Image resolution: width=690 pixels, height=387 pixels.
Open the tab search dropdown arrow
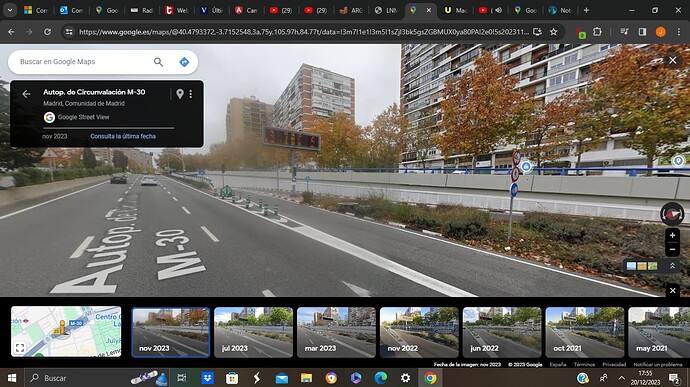[10, 10]
